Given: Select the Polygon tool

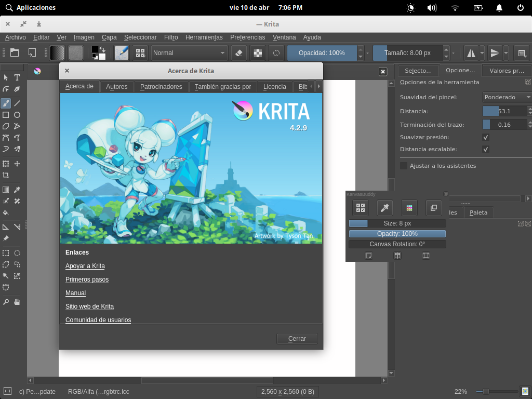Looking at the screenshot, I should (x=6, y=126).
